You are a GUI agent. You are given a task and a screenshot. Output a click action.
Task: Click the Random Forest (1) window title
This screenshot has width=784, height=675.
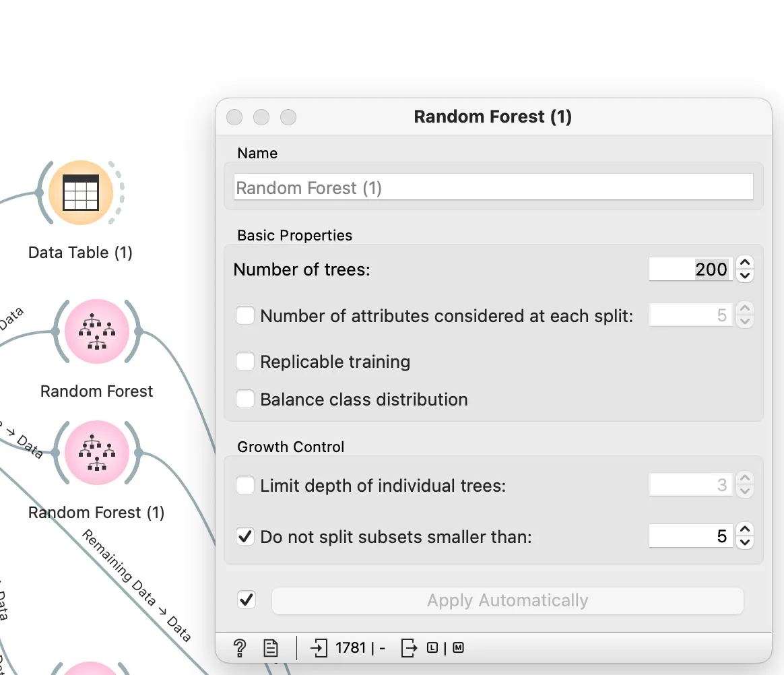tap(492, 117)
